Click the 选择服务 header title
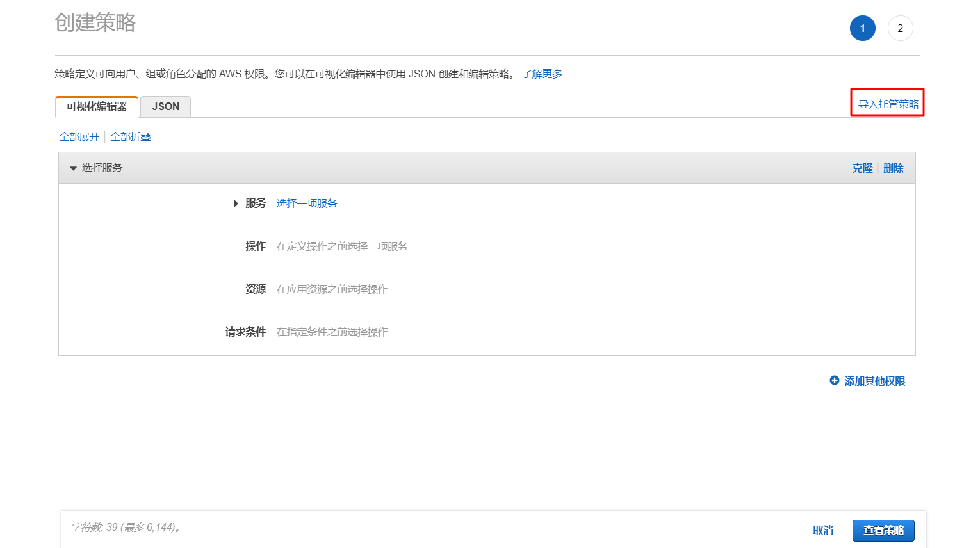Image resolution: width=980 pixels, height=548 pixels. pyautogui.click(x=102, y=168)
